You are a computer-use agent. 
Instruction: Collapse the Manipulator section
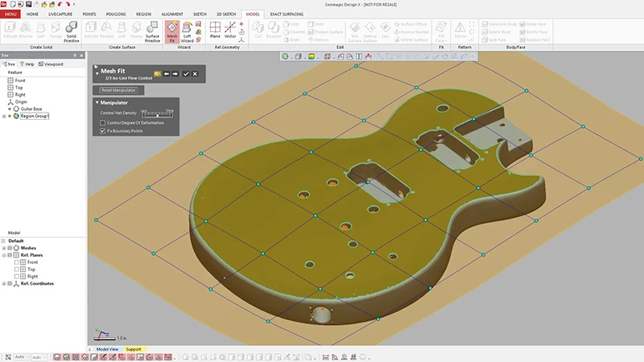click(97, 103)
